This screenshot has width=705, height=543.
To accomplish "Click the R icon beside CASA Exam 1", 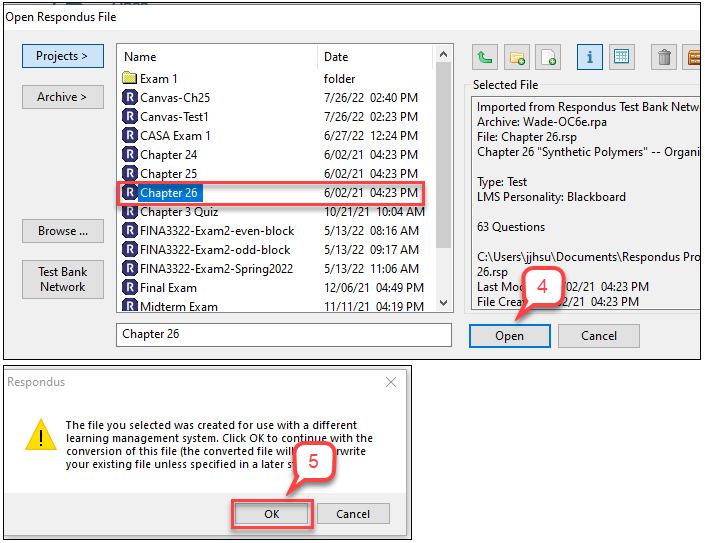I will pos(129,135).
